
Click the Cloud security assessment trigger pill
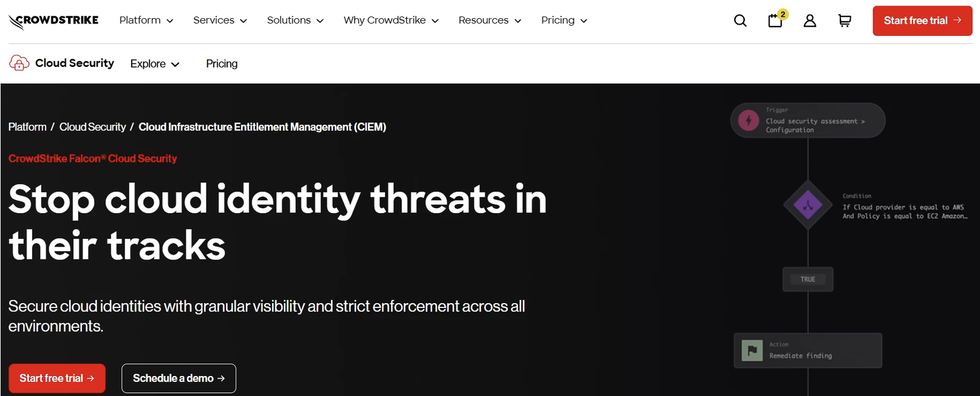coord(808,120)
